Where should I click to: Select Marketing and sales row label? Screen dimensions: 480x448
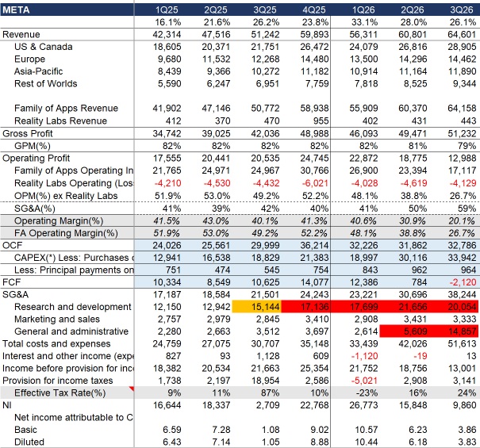(x=57, y=319)
